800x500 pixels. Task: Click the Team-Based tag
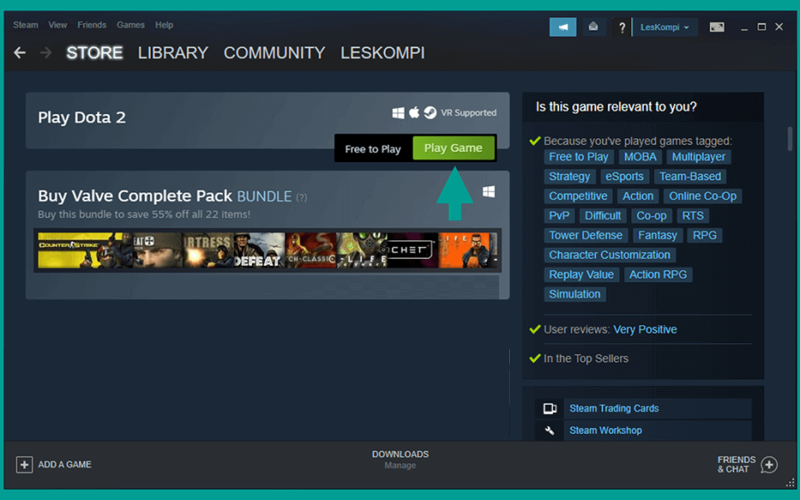click(x=690, y=177)
